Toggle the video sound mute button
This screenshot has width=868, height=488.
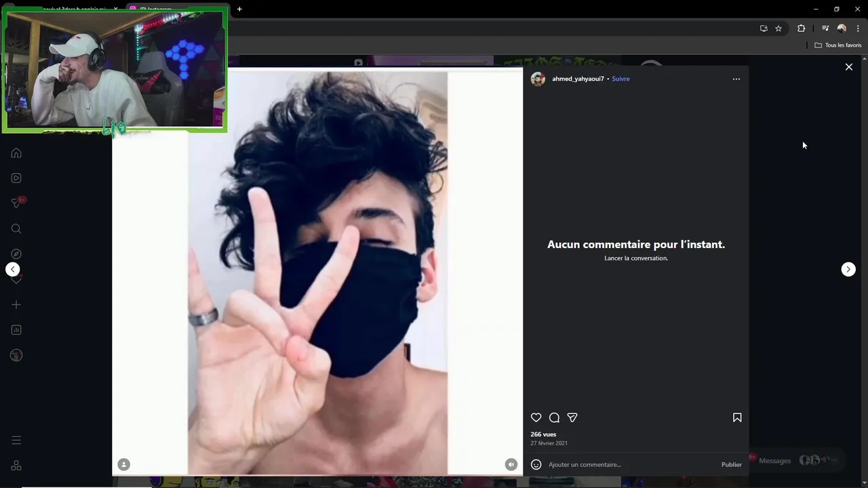coord(511,464)
